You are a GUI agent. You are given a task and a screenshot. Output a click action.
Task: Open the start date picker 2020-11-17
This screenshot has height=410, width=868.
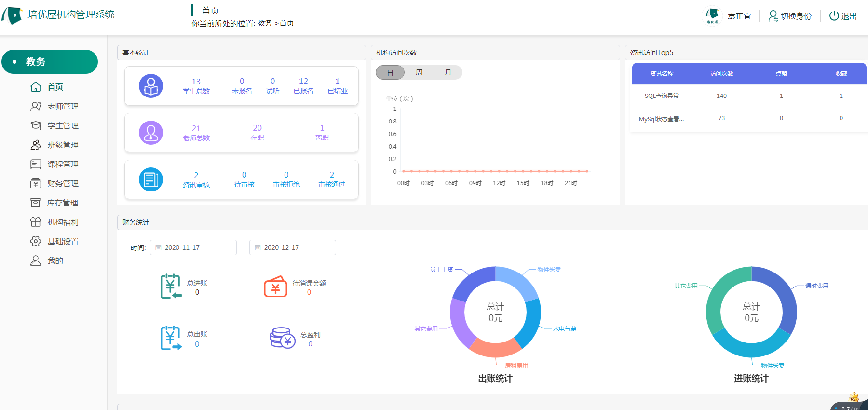click(193, 247)
